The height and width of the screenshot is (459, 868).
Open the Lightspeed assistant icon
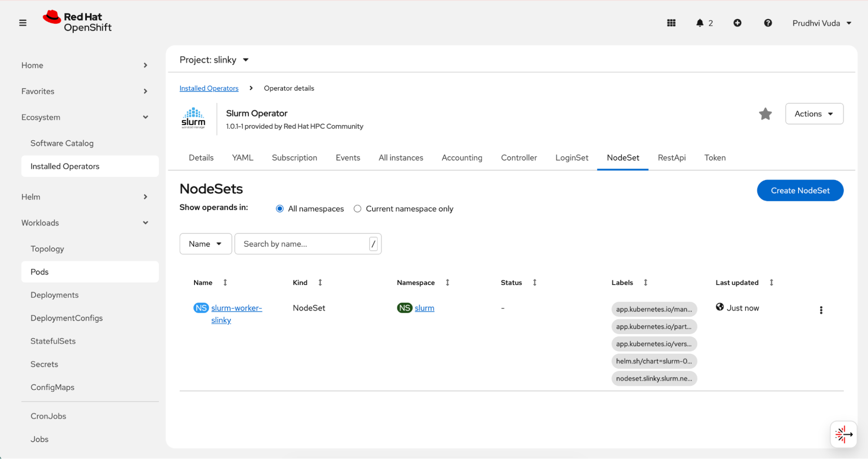843,434
